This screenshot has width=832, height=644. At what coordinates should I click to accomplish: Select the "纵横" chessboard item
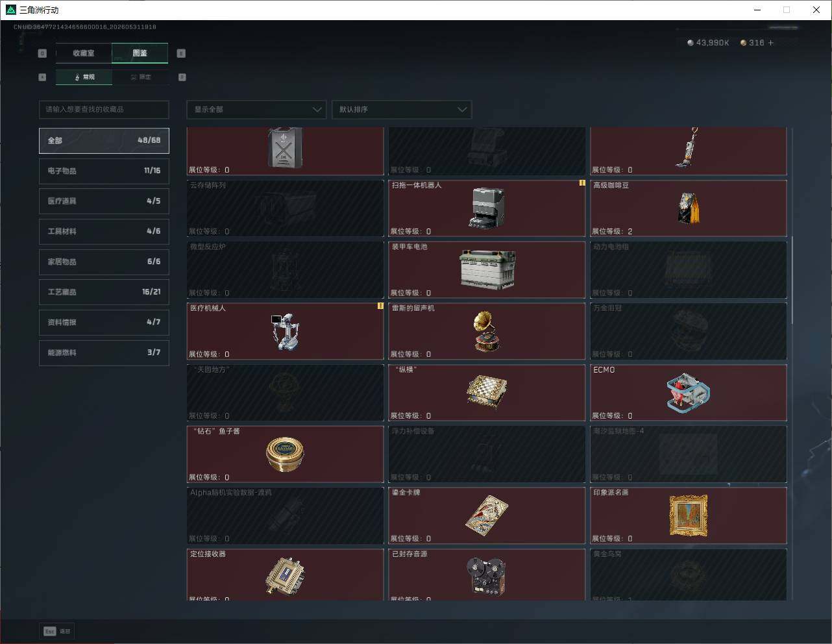pos(487,392)
